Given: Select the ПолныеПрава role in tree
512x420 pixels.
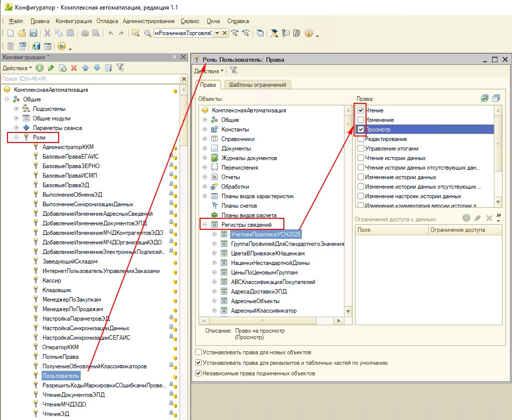Looking at the screenshot, I should (x=60, y=357).
